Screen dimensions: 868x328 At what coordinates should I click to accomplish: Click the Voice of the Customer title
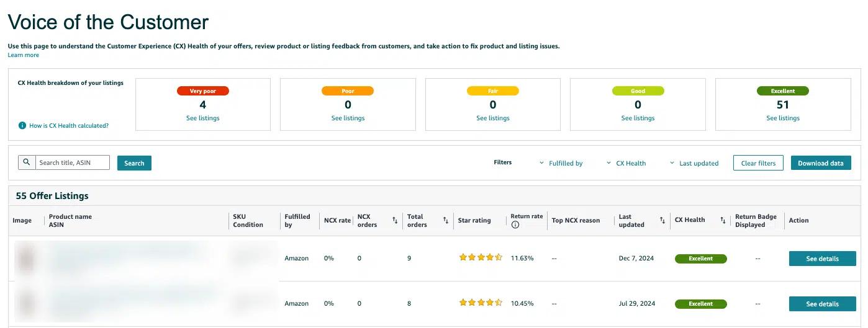[108, 22]
